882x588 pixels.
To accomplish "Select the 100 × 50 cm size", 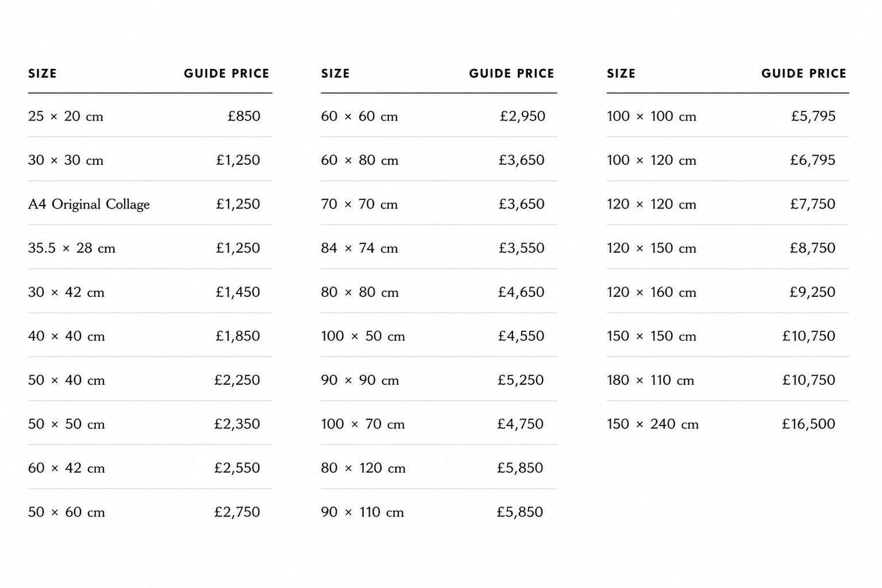I will pos(363,336).
